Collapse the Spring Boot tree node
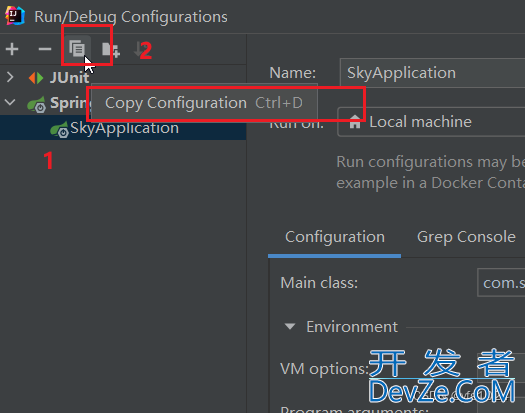Image resolution: width=525 pixels, height=413 pixels. click(x=10, y=102)
